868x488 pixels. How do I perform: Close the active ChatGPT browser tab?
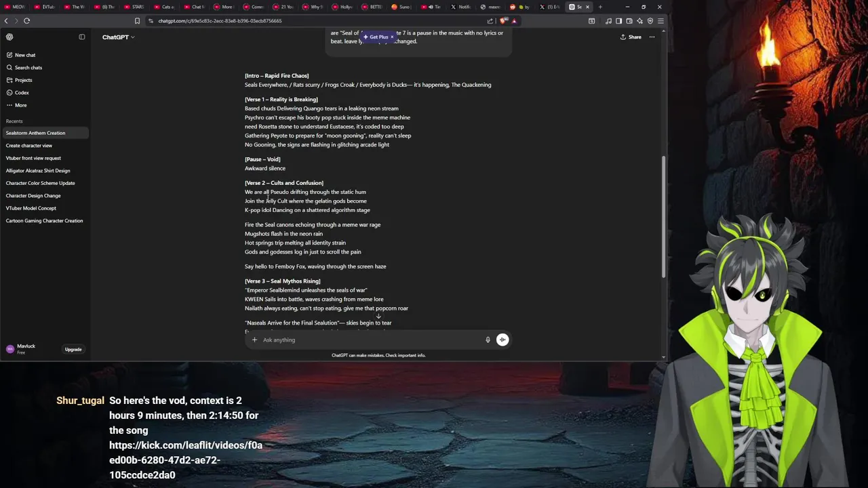coord(587,7)
